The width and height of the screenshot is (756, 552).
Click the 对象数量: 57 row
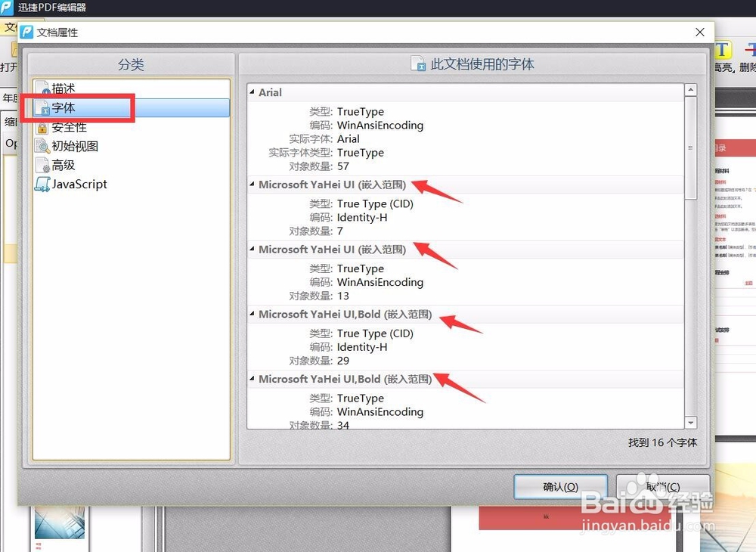[x=319, y=166]
